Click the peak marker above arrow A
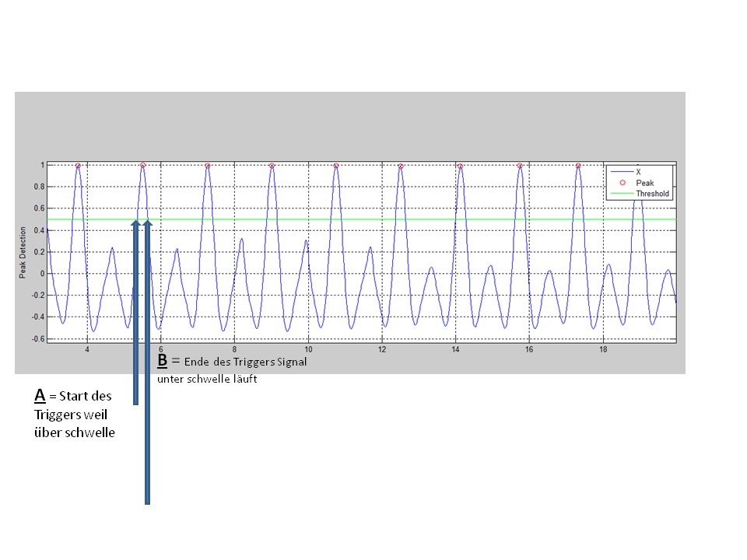This screenshot has height=560, width=747. pos(142,166)
